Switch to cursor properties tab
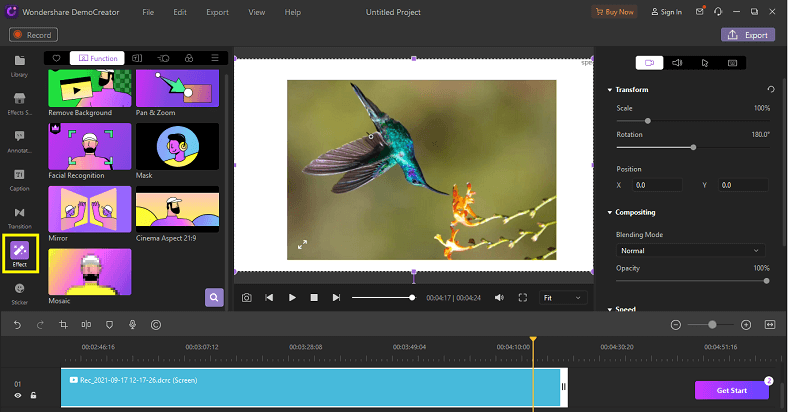The image size is (800, 412). [705, 63]
